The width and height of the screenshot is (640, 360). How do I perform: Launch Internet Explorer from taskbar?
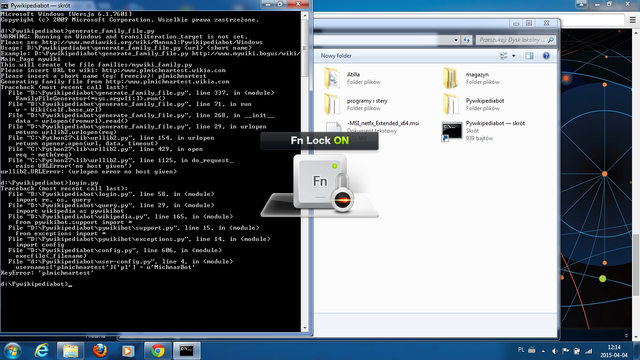41,351
